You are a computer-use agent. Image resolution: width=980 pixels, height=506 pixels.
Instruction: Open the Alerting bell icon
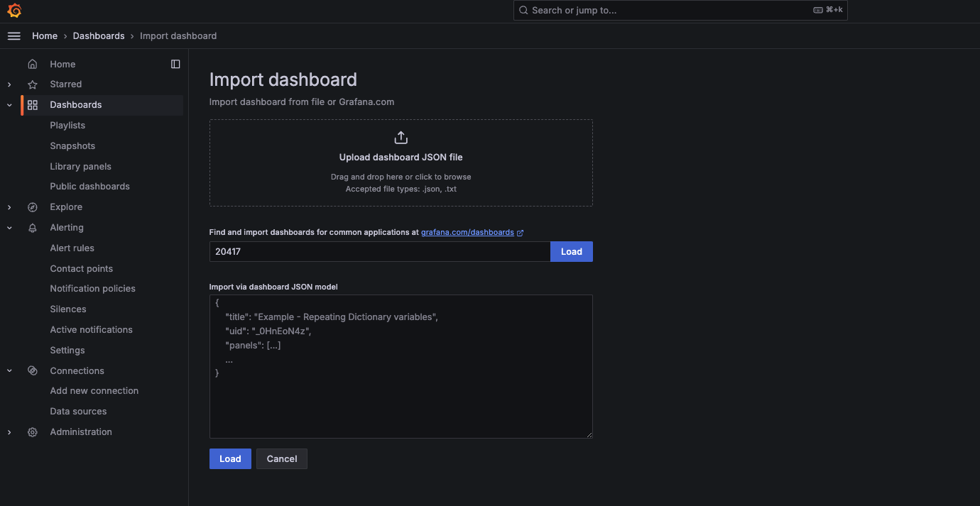[32, 227]
